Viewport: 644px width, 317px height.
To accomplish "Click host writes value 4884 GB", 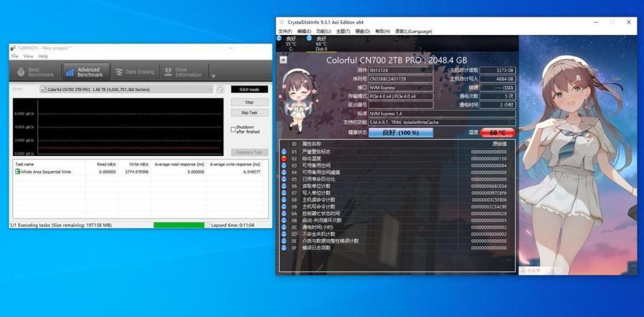I will pos(497,78).
